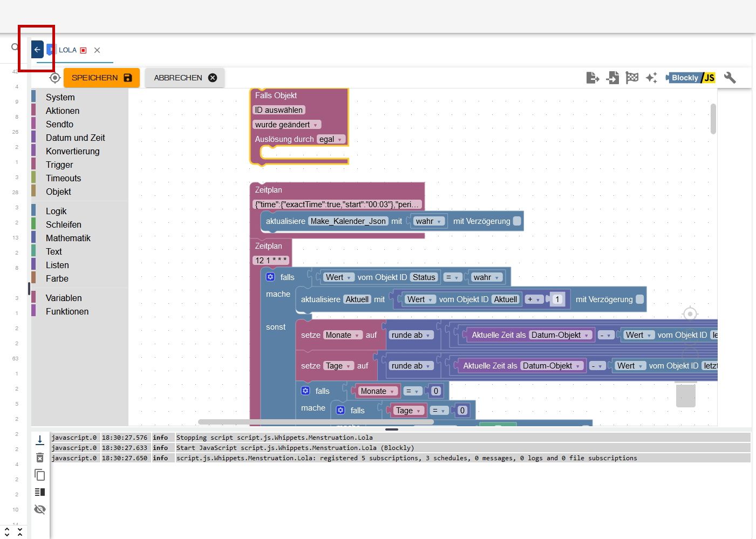Click the Make_Kalender_Json object field
The width and height of the screenshot is (756, 539).
click(x=348, y=221)
